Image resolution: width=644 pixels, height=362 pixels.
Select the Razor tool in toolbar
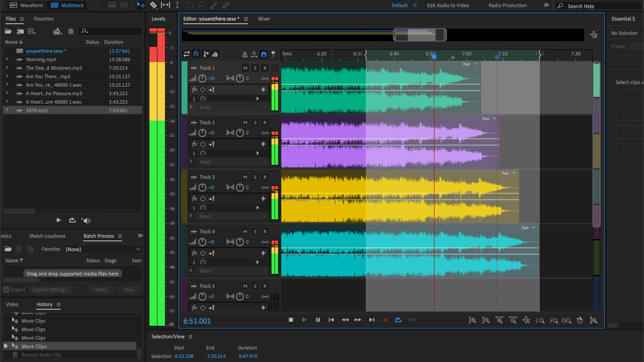click(153, 5)
